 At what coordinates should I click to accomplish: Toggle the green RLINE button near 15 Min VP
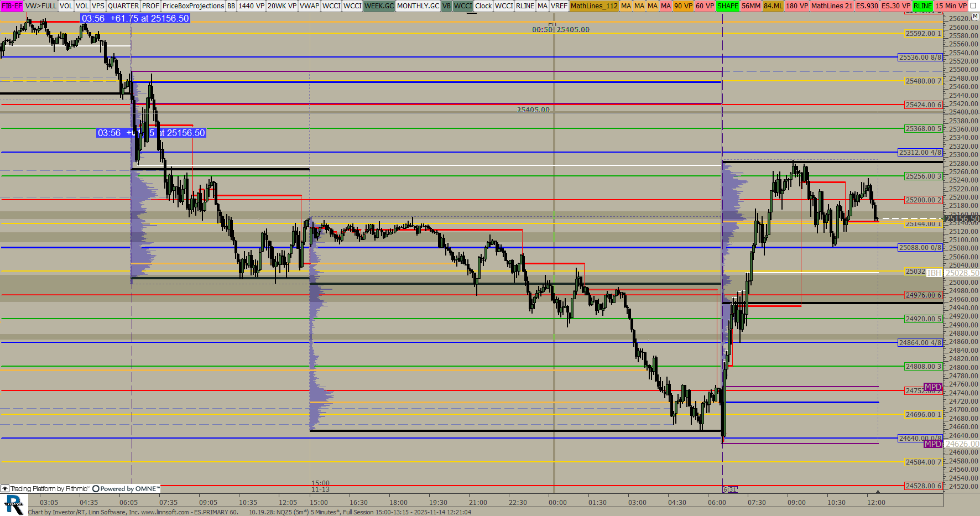point(922,6)
